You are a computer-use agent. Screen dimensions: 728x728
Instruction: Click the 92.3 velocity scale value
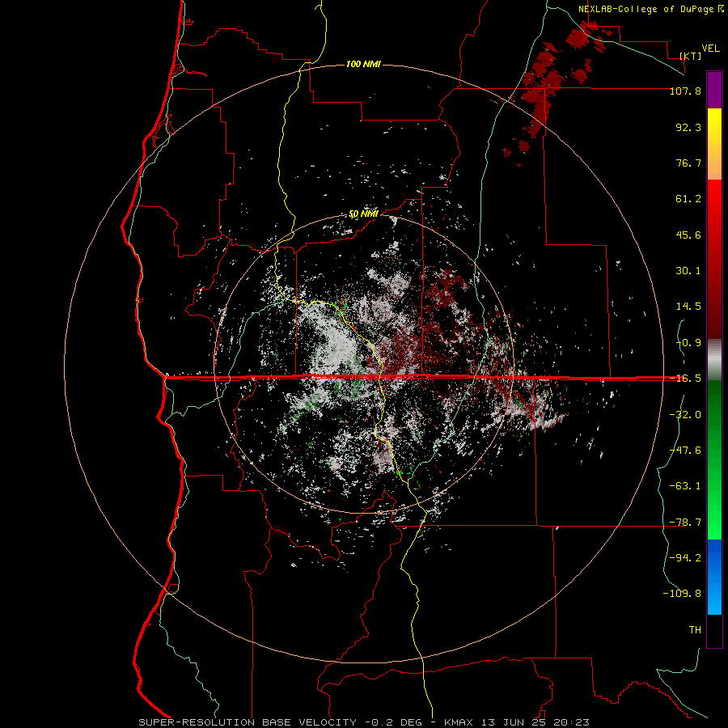coord(688,127)
